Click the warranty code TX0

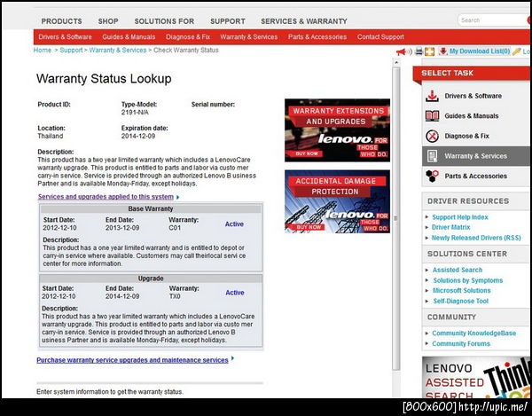(175, 296)
